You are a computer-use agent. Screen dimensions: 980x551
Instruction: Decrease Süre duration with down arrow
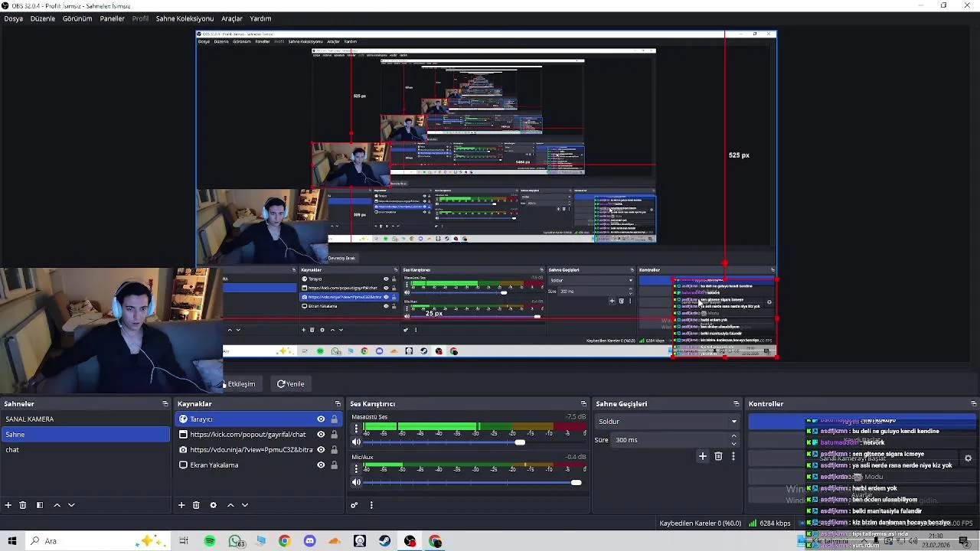click(x=733, y=444)
